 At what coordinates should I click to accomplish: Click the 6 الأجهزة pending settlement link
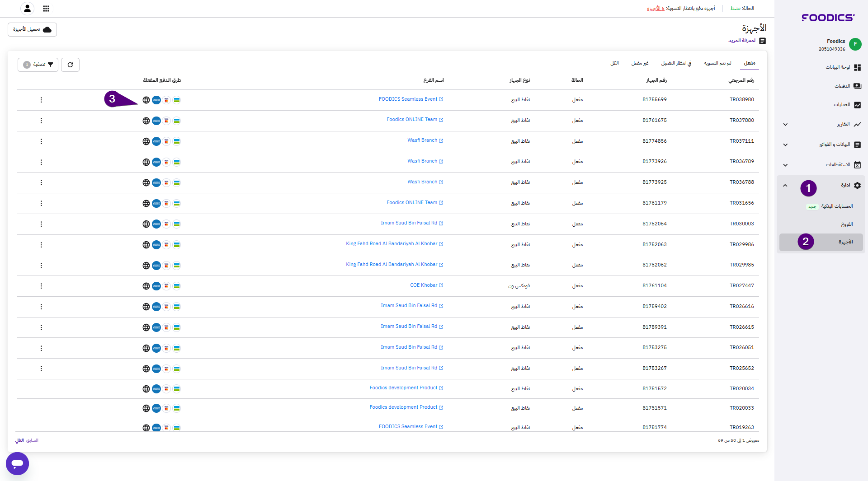[x=656, y=9]
